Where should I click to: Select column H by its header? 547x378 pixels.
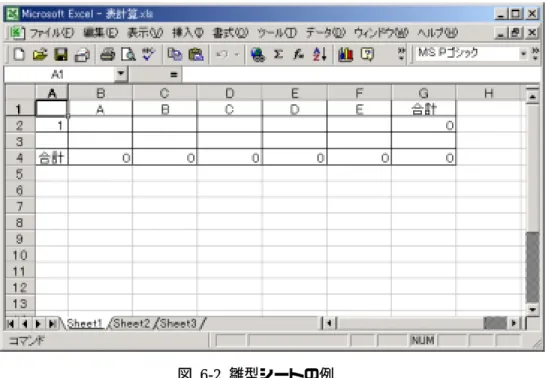coord(488,93)
